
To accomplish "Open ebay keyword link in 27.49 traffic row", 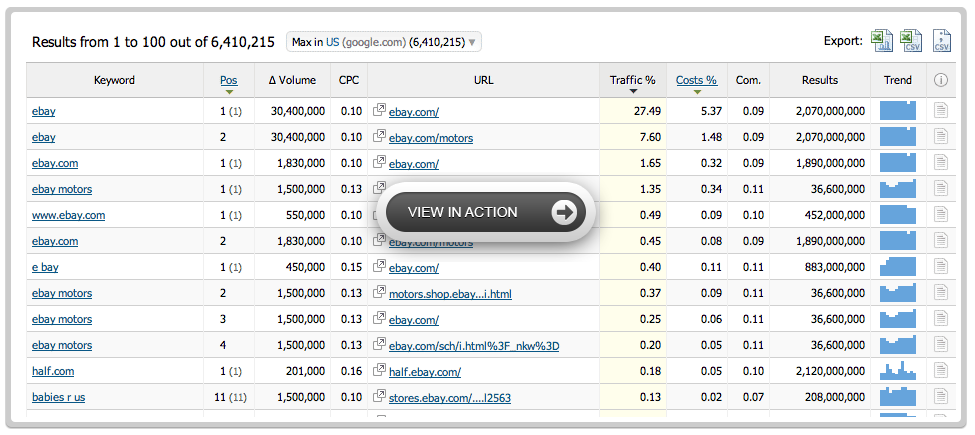I will click(x=44, y=111).
